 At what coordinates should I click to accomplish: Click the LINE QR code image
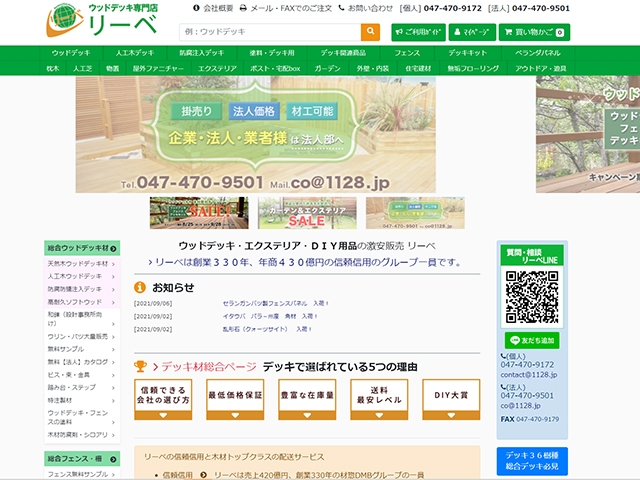click(x=531, y=296)
